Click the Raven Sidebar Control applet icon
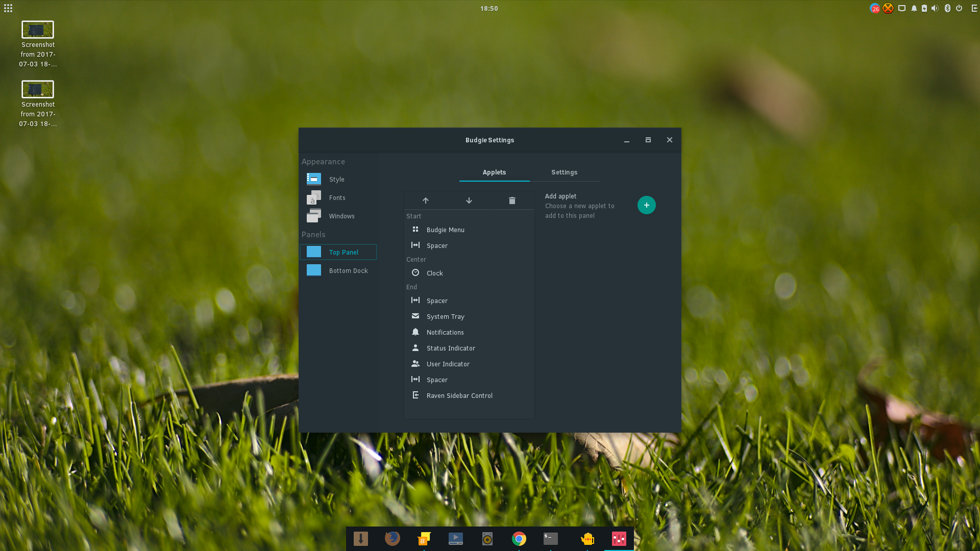980x551 pixels. click(x=415, y=395)
